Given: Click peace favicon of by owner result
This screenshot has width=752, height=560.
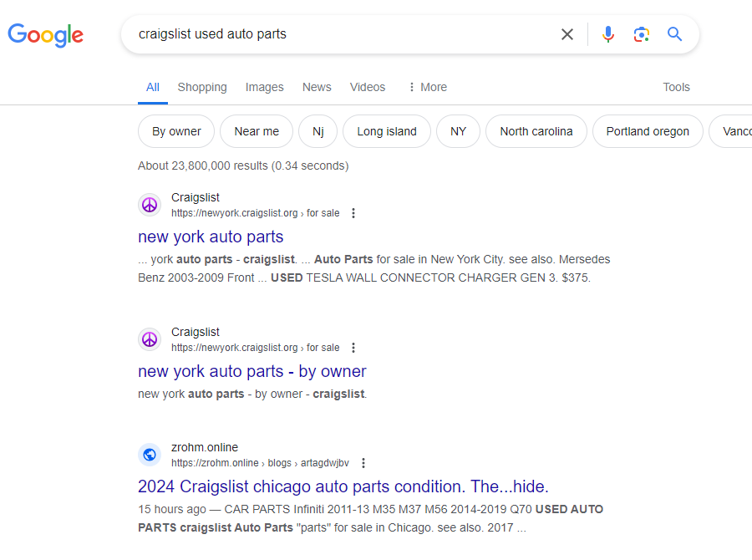Looking at the screenshot, I should (x=150, y=339).
